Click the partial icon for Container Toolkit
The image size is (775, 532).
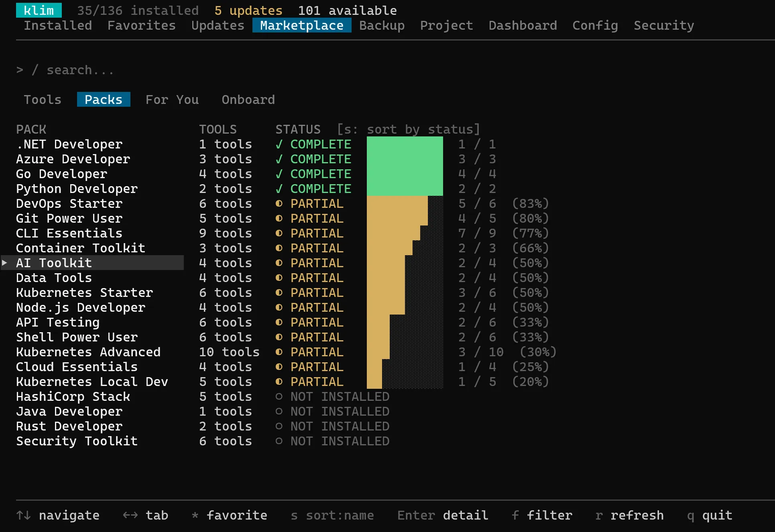279,248
